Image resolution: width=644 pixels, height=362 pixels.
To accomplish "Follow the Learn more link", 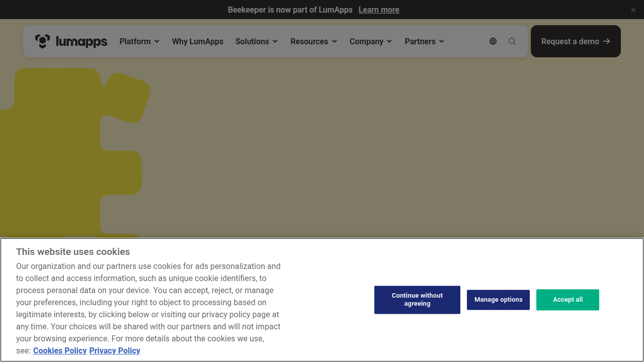I will (379, 10).
